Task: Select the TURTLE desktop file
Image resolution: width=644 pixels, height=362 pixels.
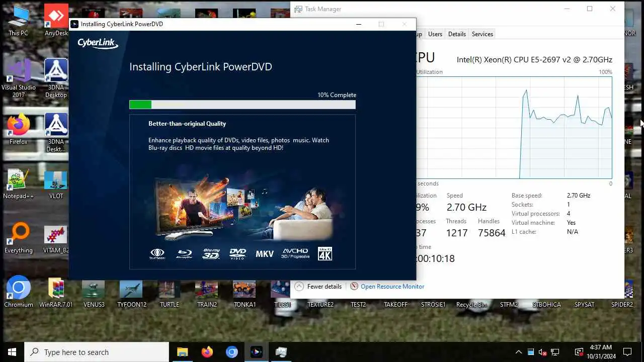Action: [x=169, y=293]
